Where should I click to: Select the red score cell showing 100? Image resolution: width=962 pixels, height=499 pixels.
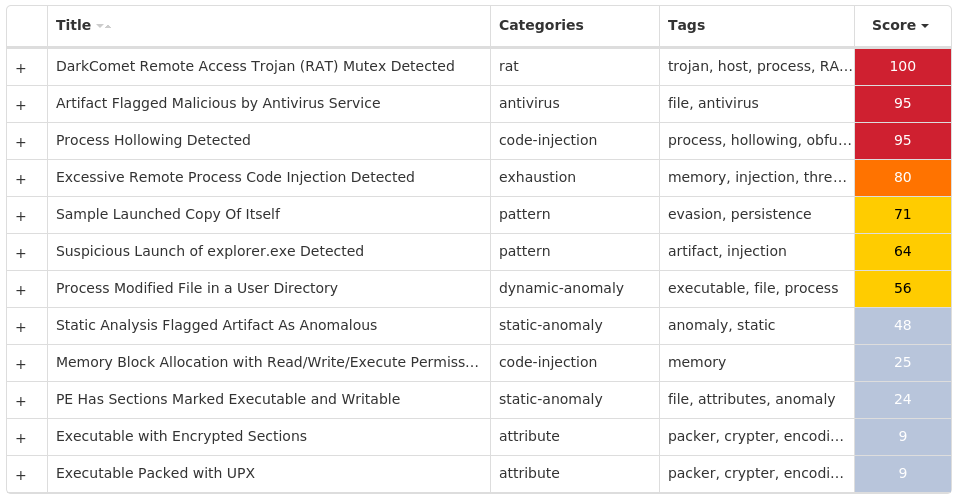click(902, 67)
